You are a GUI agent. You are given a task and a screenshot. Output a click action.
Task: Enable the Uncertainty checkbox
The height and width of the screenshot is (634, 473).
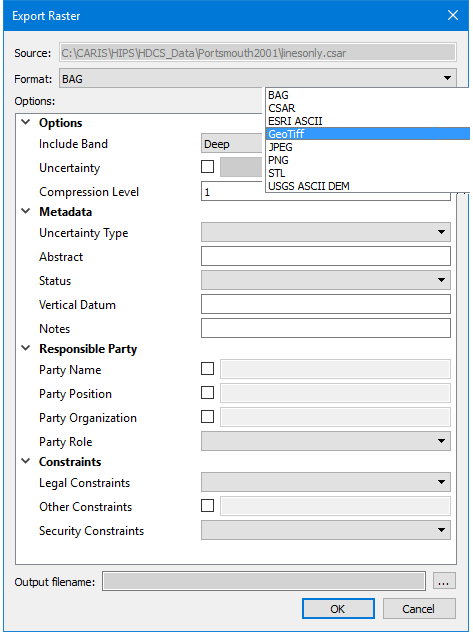pos(207,167)
